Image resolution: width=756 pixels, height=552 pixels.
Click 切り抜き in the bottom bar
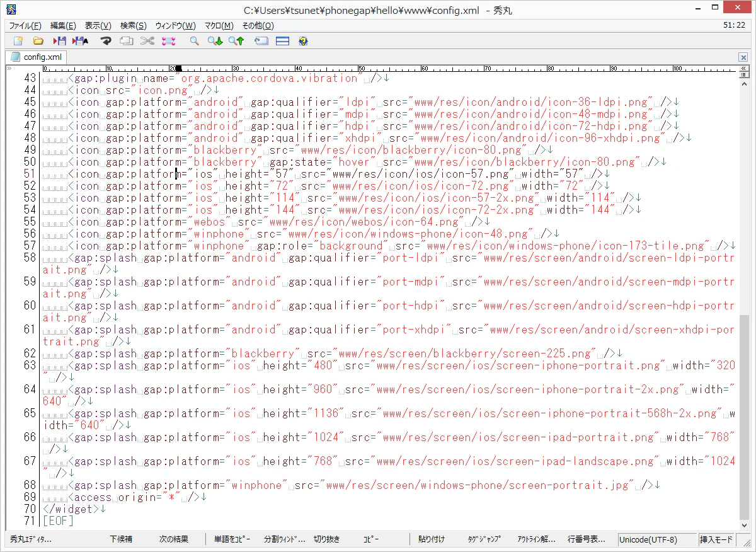pos(327,539)
